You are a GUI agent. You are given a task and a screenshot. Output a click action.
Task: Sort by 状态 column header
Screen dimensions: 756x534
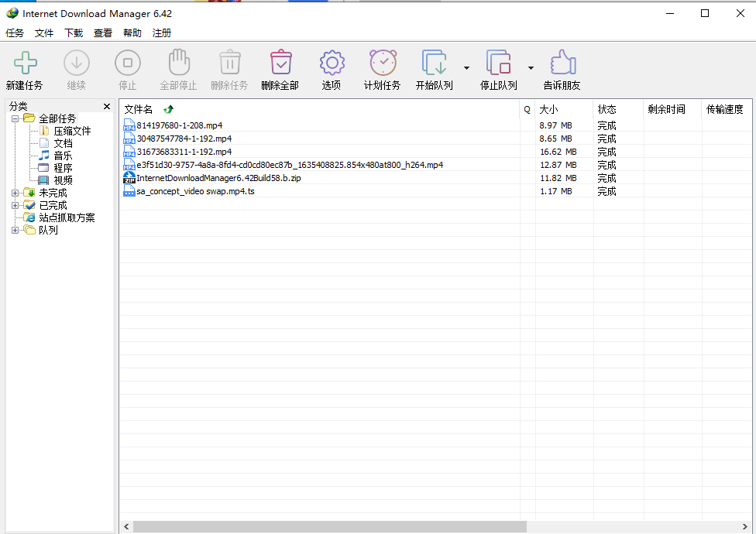click(x=618, y=109)
